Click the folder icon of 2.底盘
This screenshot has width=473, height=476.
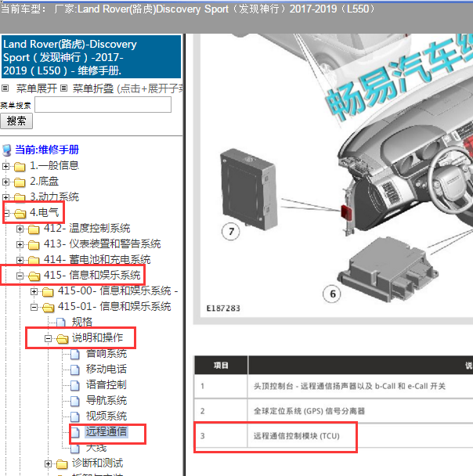(x=20, y=182)
